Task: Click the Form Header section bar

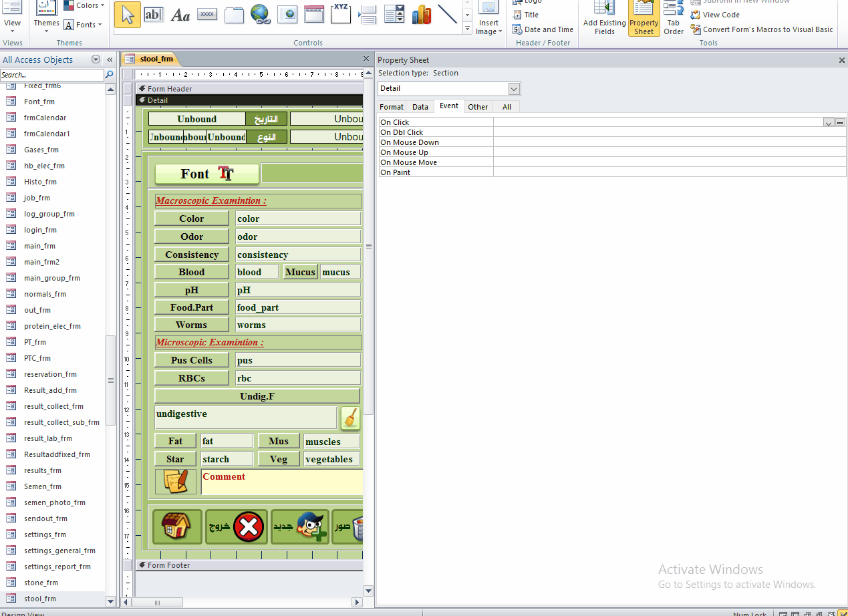Action: 249,89
